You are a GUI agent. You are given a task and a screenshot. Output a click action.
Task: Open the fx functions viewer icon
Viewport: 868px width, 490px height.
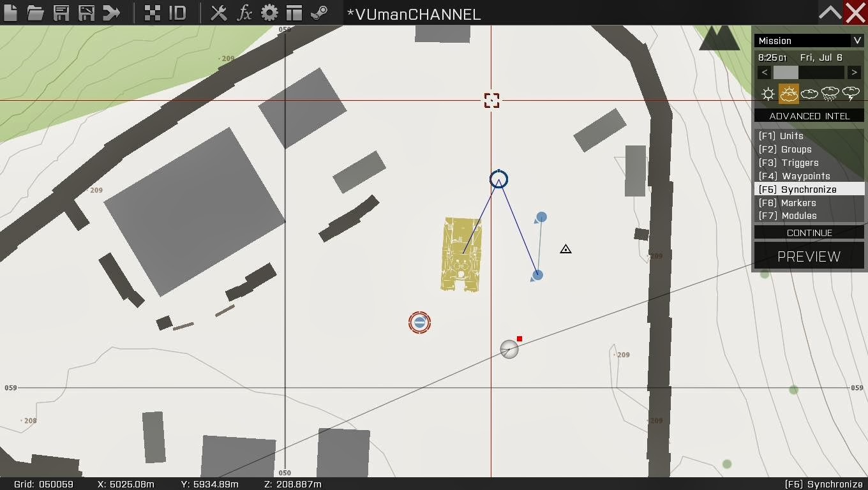pos(244,13)
